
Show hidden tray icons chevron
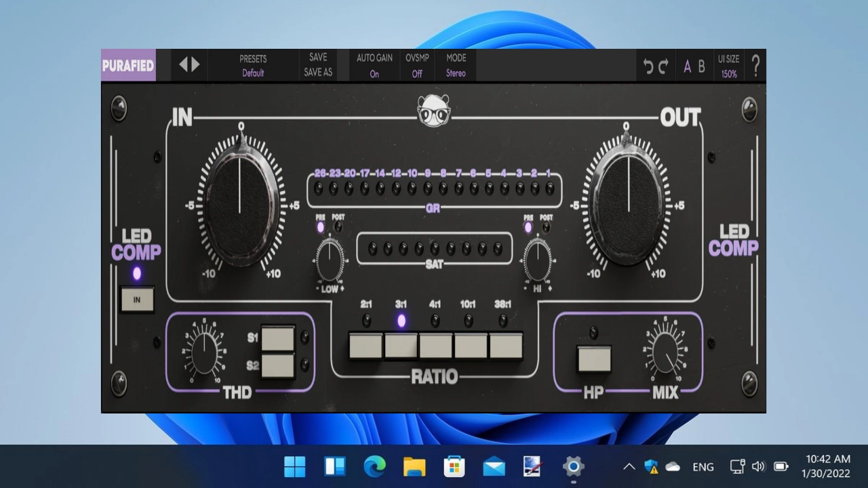(x=629, y=466)
